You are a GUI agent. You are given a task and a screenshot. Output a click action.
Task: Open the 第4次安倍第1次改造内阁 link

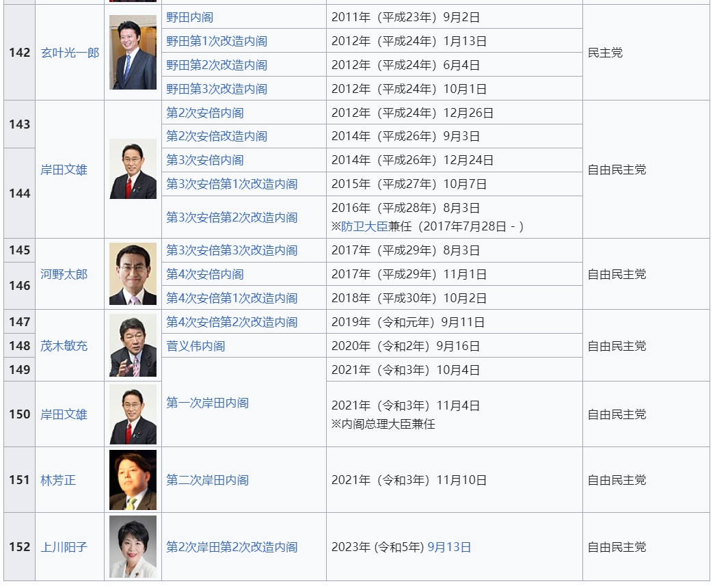pos(232,298)
